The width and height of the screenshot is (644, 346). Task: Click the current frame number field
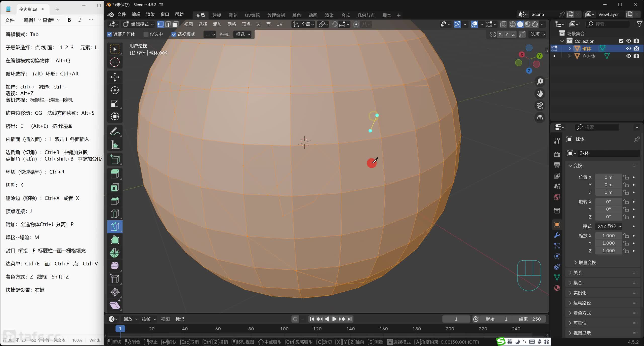pyautogui.click(x=456, y=319)
